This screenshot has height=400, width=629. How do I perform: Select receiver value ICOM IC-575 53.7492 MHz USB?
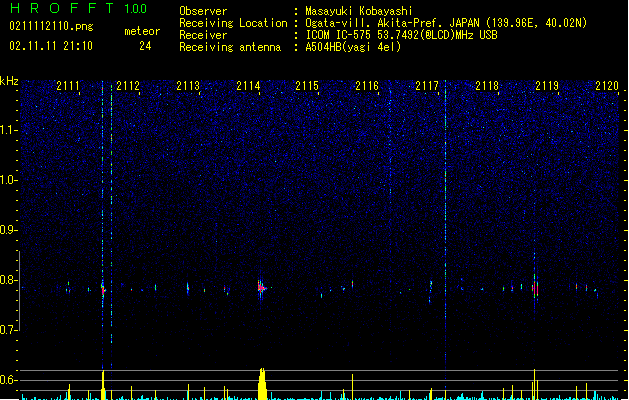pyautogui.click(x=401, y=35)
